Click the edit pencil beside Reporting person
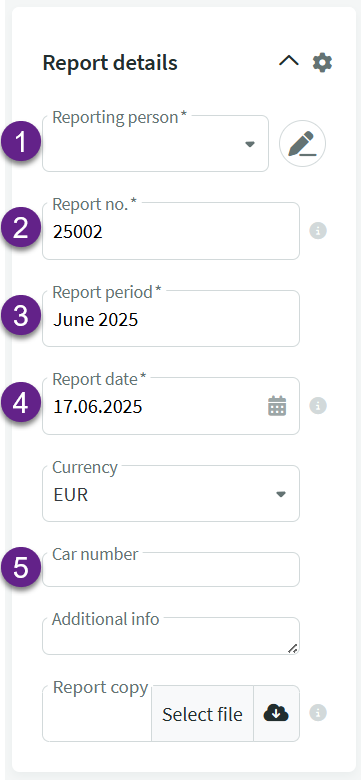 coord(302,143)
